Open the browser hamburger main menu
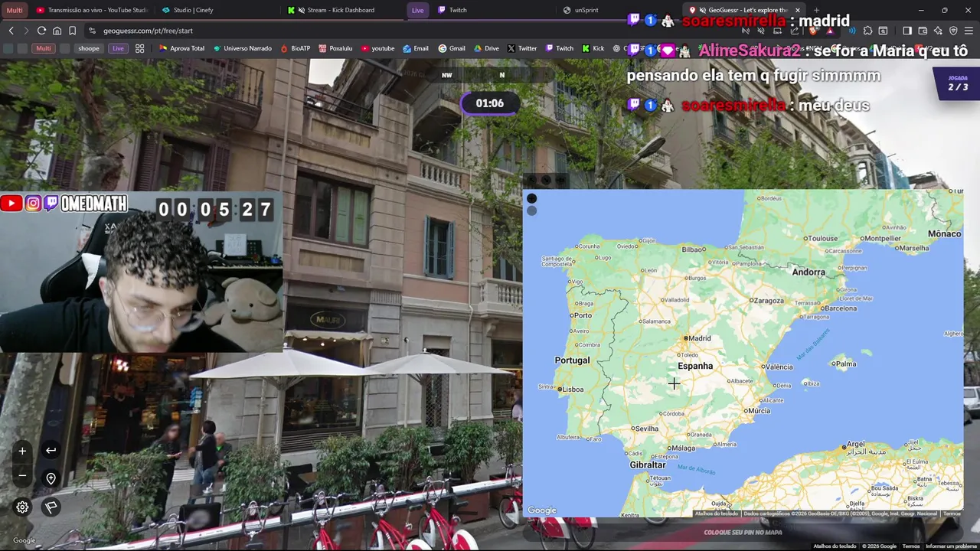Viewport: 980px width, 551px height. 969,31
